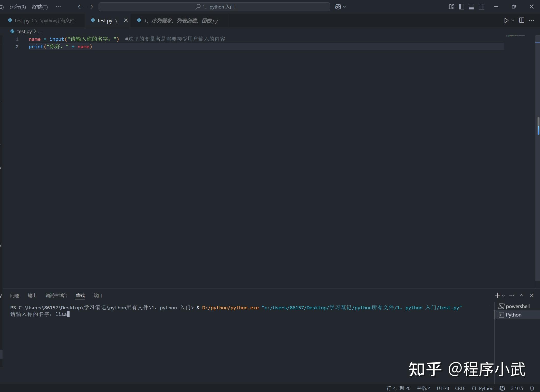Expand the run options dropdown arrow

[x=513, y=20]
